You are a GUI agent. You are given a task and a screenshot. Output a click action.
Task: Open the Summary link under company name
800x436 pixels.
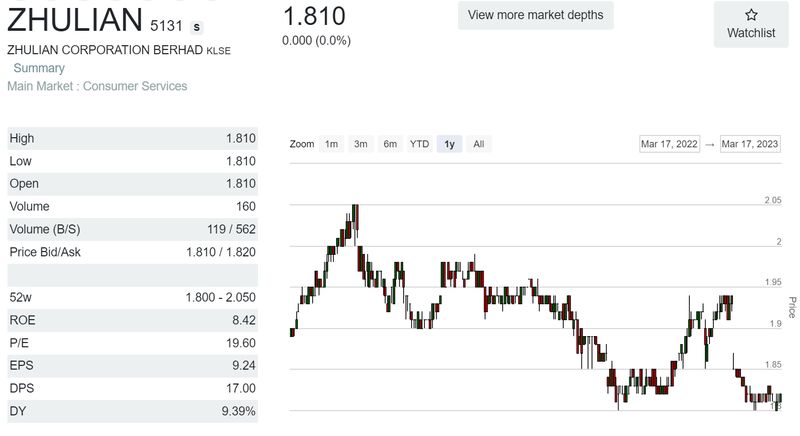coord(39,68)
